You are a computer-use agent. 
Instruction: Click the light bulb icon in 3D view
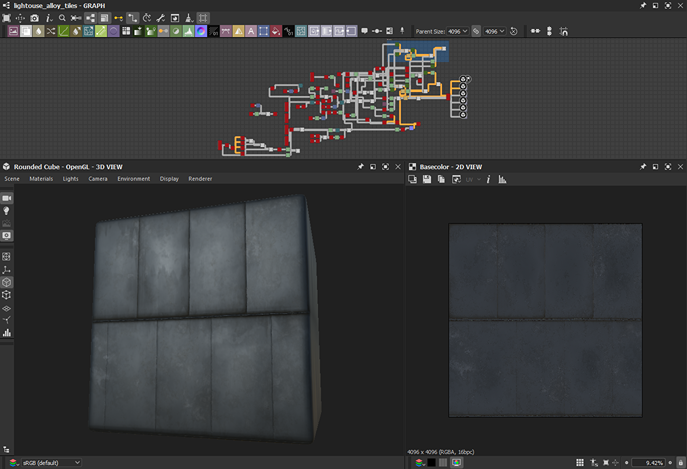[7, 211]
